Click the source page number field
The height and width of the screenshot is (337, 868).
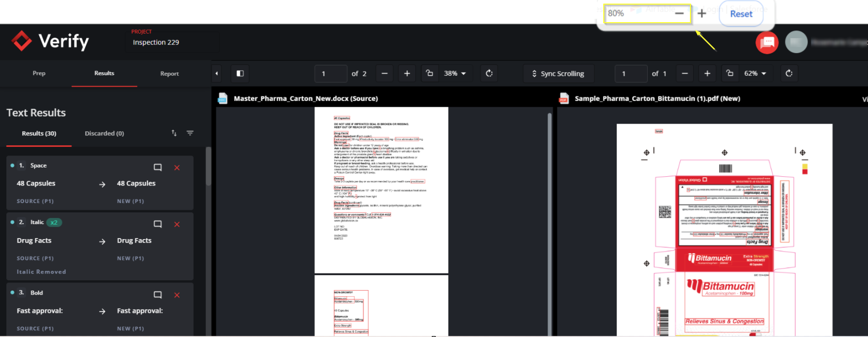pyautogui.click(x=330, y=74)
